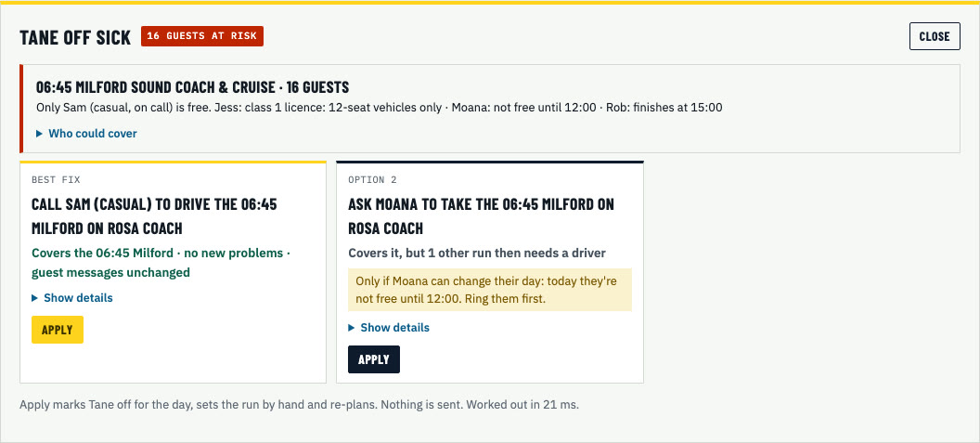Expand 'Show details' under Best Fix

[71, 298]
